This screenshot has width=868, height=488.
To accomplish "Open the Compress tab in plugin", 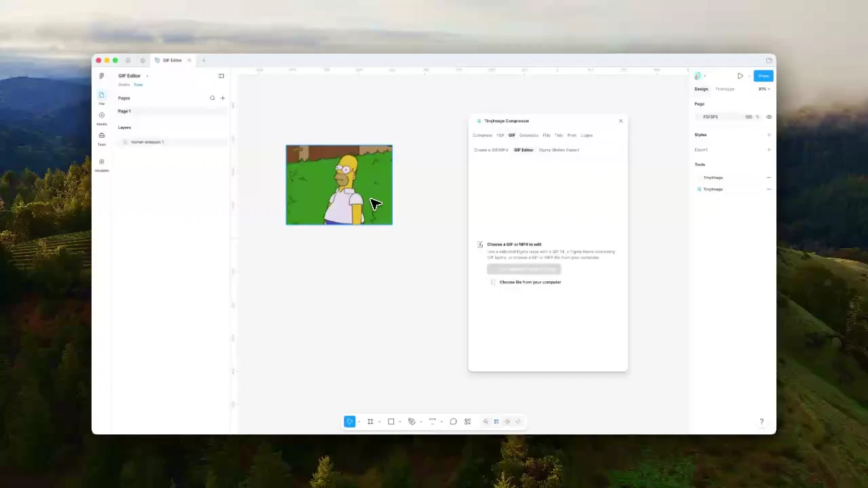I will click(482, 136).
